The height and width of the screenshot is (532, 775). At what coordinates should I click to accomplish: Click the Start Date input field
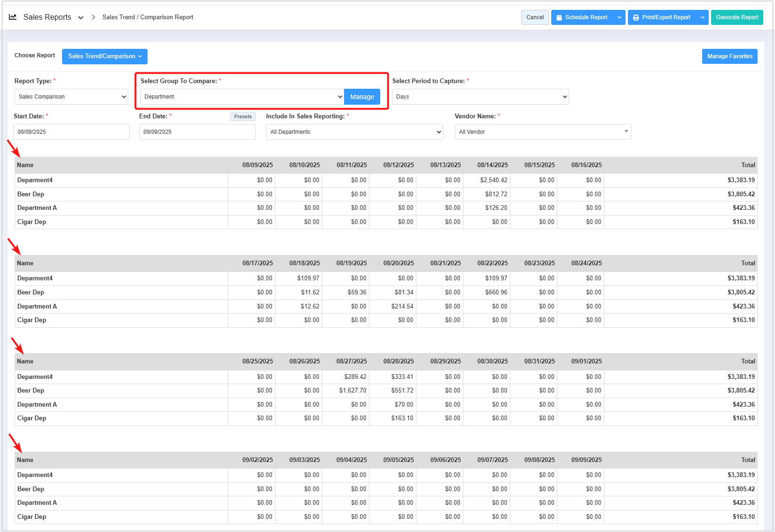click(x=71, y=132)
